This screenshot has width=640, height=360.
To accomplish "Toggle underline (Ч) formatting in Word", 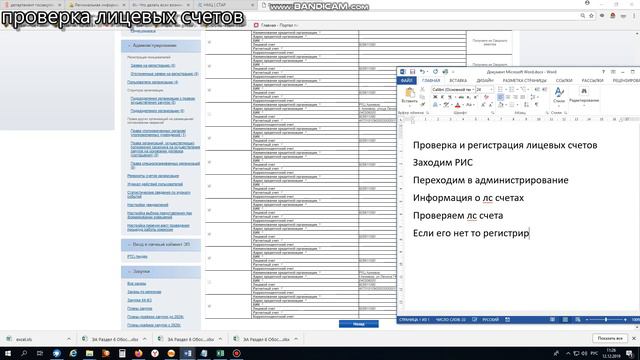I will click(449, 97).
